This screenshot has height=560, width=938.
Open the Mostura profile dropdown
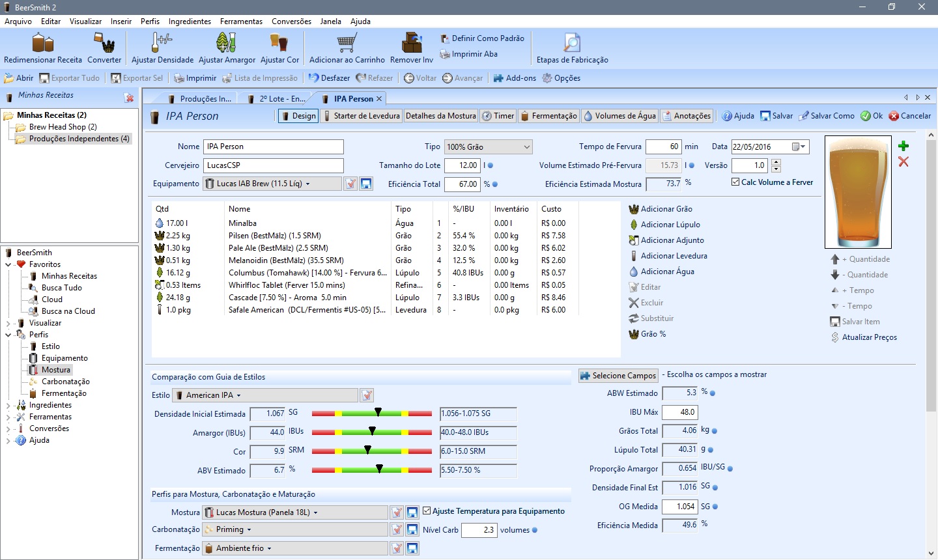point(295,512)
